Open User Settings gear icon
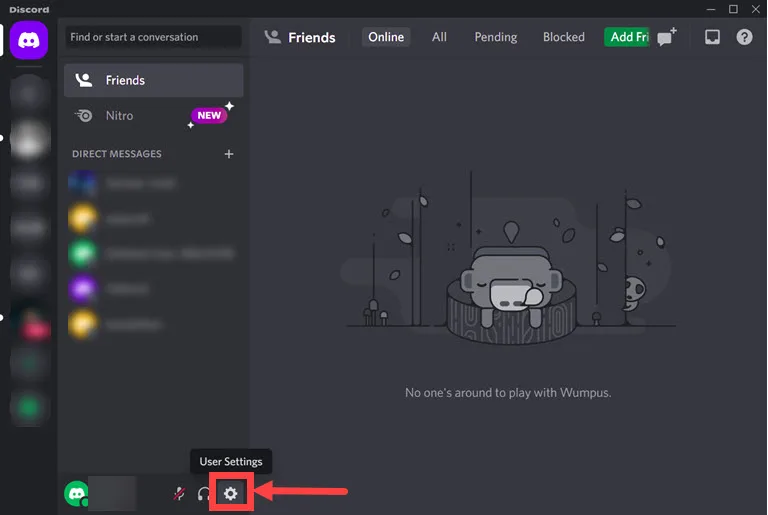The height and width of the screenshot is (515, 768). 231,493
